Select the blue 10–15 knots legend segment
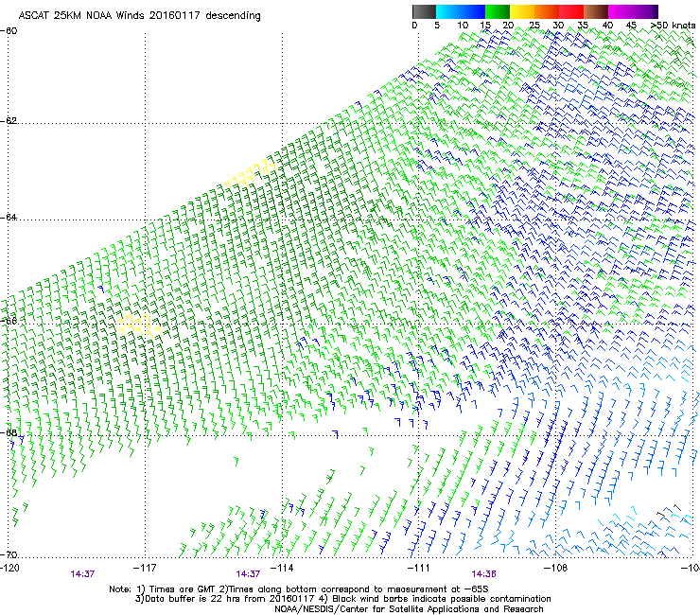The height and width of the screenshot is (615, 700). (x=473, y=11)
